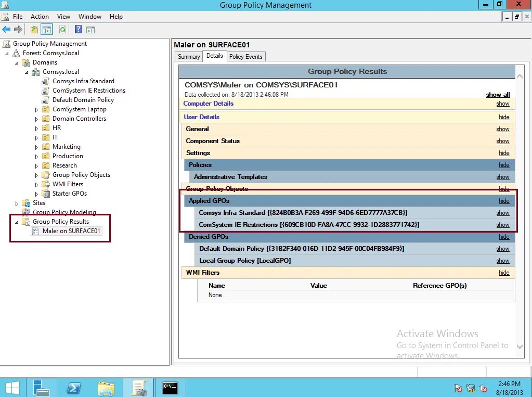Click the Forward arrow toolbar icon
The image size is (532, 397).
(18, 30)
